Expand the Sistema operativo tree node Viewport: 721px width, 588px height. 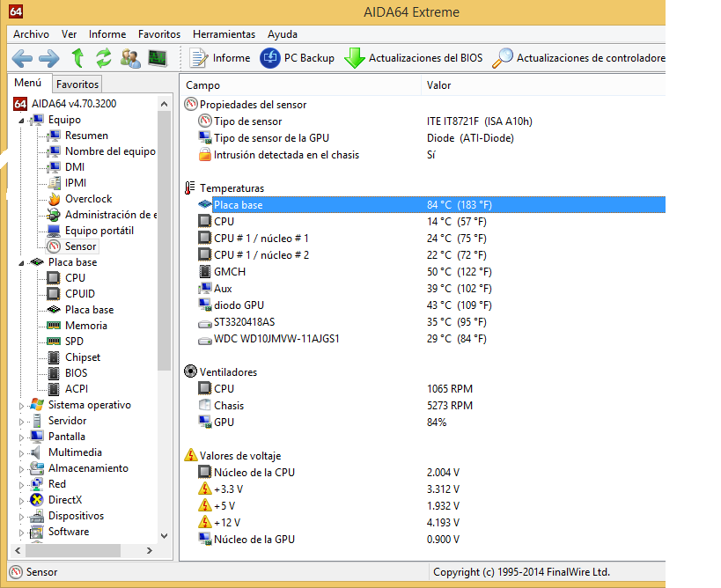click(x=22, y=405)
